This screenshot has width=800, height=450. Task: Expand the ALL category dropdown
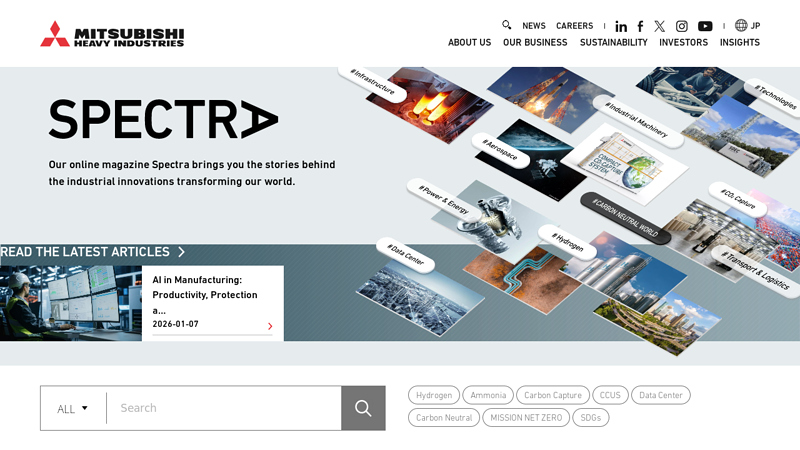click(72, 409)
